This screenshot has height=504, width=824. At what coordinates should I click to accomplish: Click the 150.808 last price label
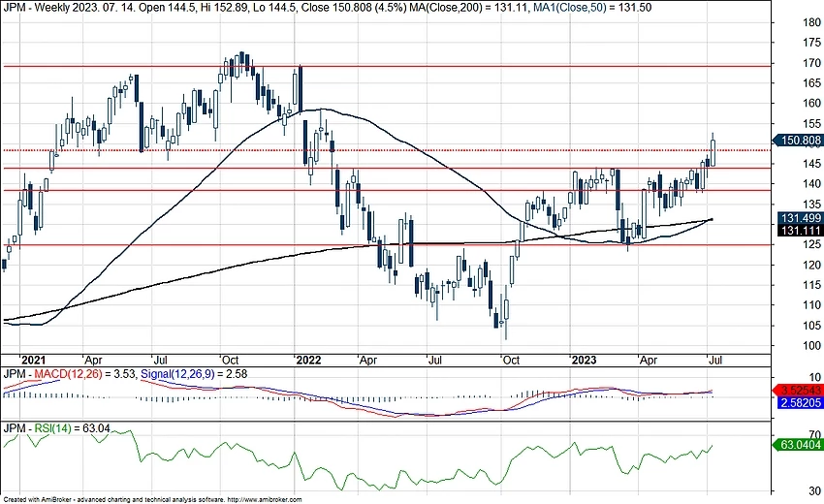pyautogui.click(x=798, y=141)
